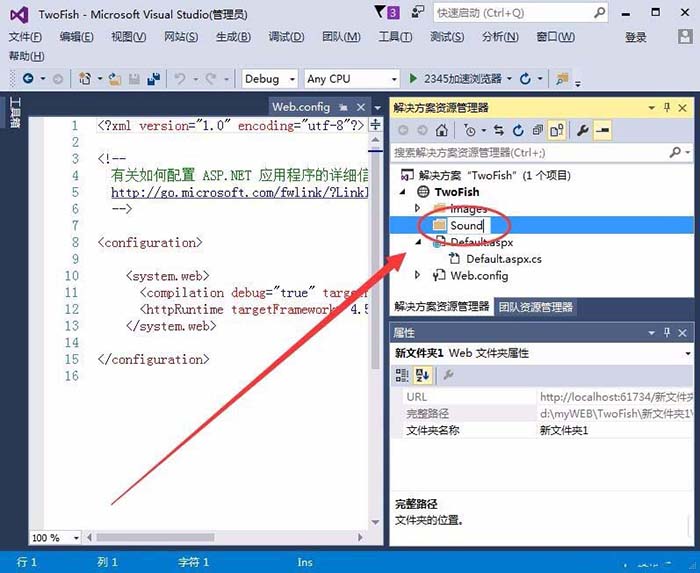The image size is (700, 573).
Task: Click the Collapse All icon
Action: pyautogui.click(x=538, y=131)
